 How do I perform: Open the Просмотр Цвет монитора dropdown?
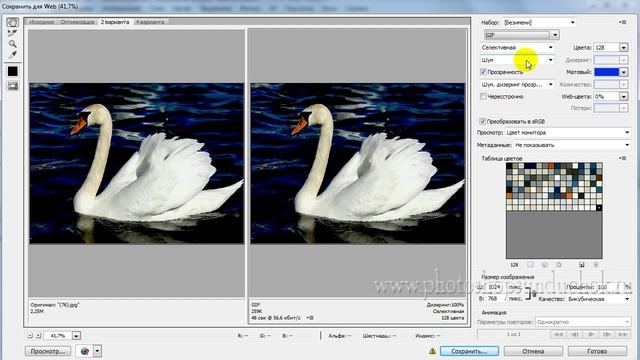coord(568,133)
